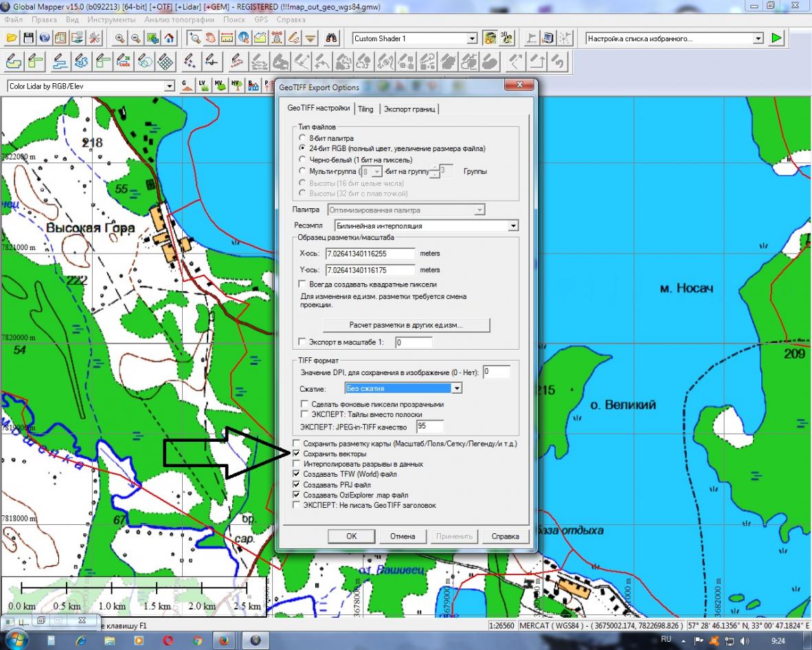Click the green play arrow icon
812x650 pixels.
click(x=776, y=38)
